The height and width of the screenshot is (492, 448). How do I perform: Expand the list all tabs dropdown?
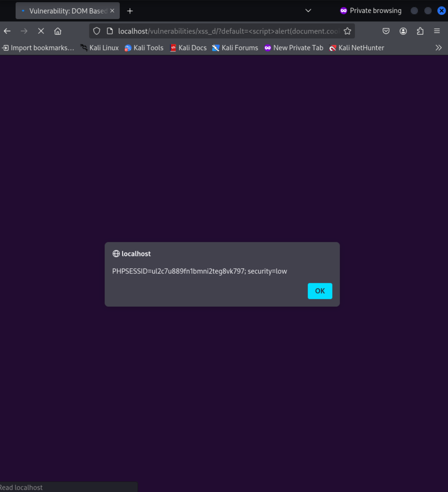(x=308, y=11)
